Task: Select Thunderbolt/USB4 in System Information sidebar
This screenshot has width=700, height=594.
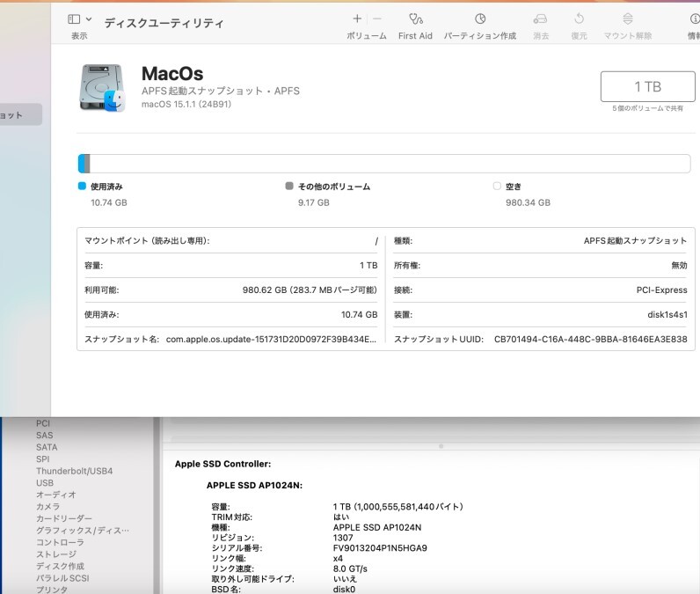Action: click(75, 471)
